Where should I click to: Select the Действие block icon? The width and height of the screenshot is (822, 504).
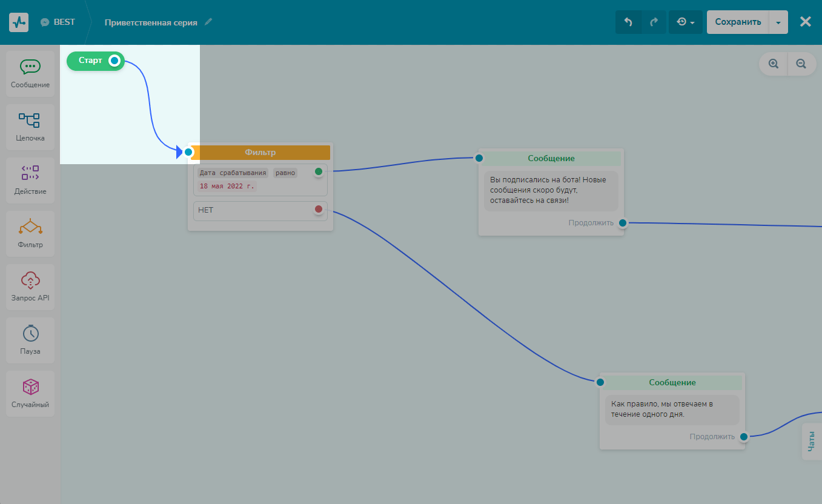click(30, 173)
